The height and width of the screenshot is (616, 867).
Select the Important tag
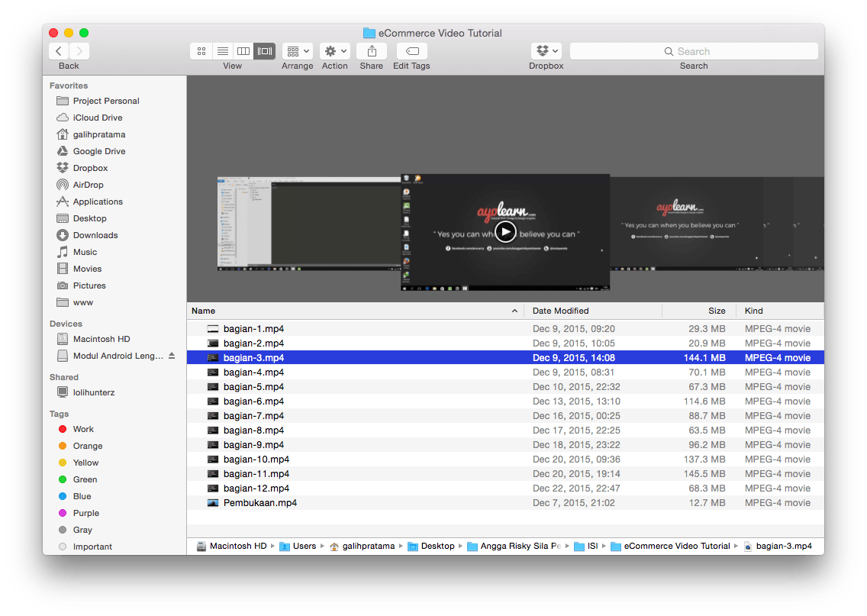(x=85, y=547)
